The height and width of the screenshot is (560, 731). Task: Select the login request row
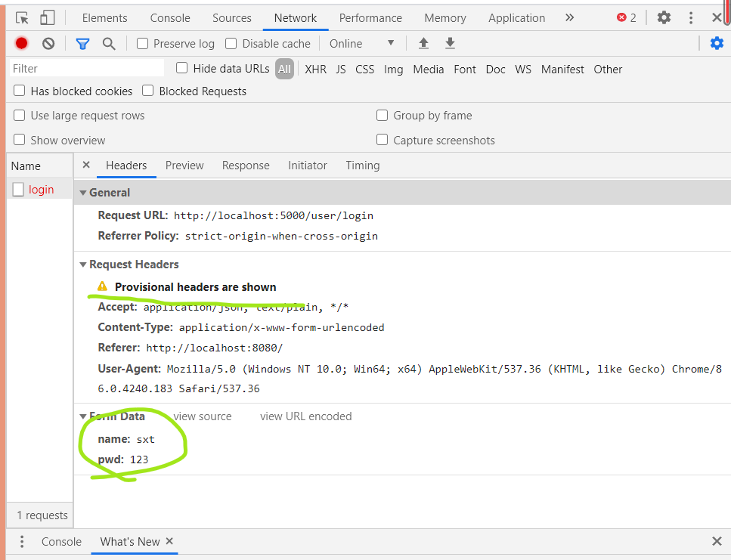tap(39, 189)
